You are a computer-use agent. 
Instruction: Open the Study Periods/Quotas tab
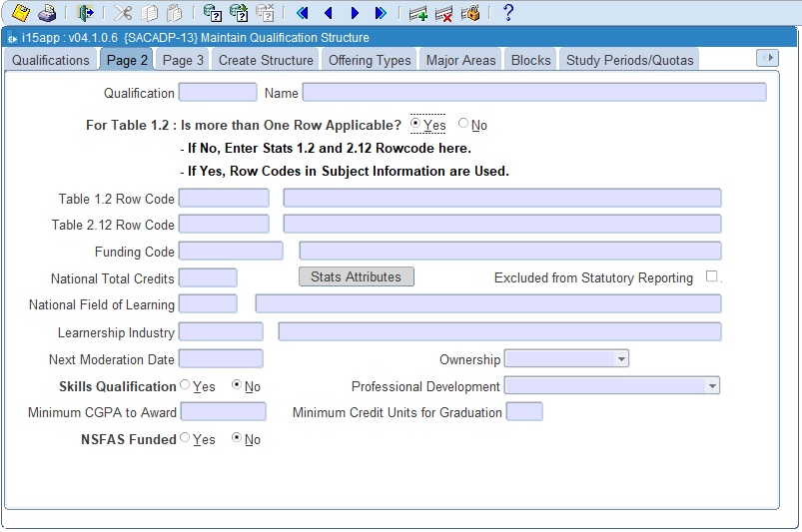(629, 60)
